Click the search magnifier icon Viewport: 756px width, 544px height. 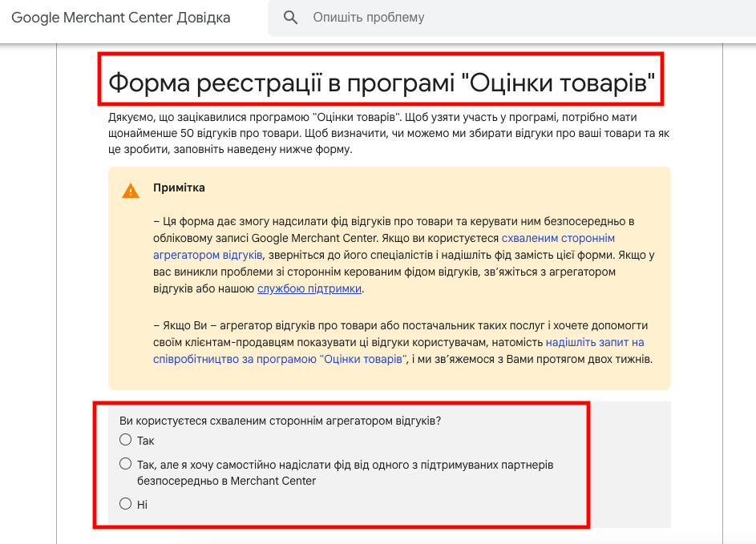pos(290,18)
